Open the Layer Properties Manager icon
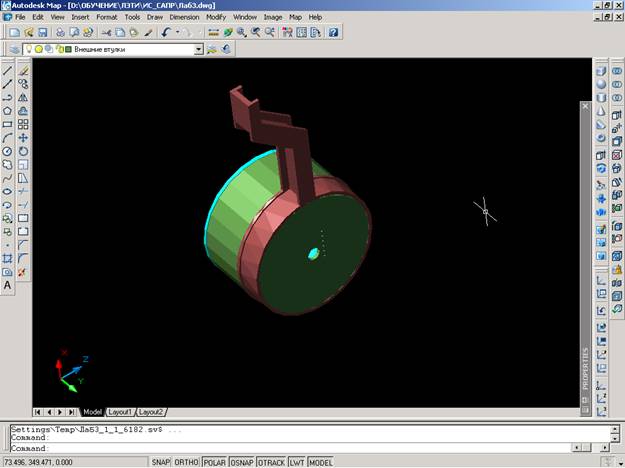This screenshot has height=468, width=625. point(14,49)
